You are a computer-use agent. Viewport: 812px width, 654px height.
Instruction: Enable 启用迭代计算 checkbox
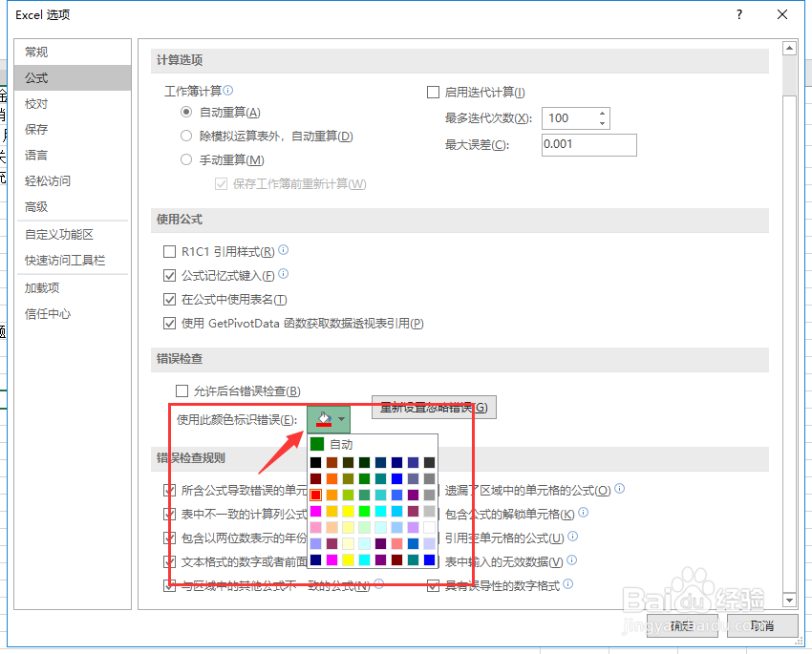tap(433, 92)
